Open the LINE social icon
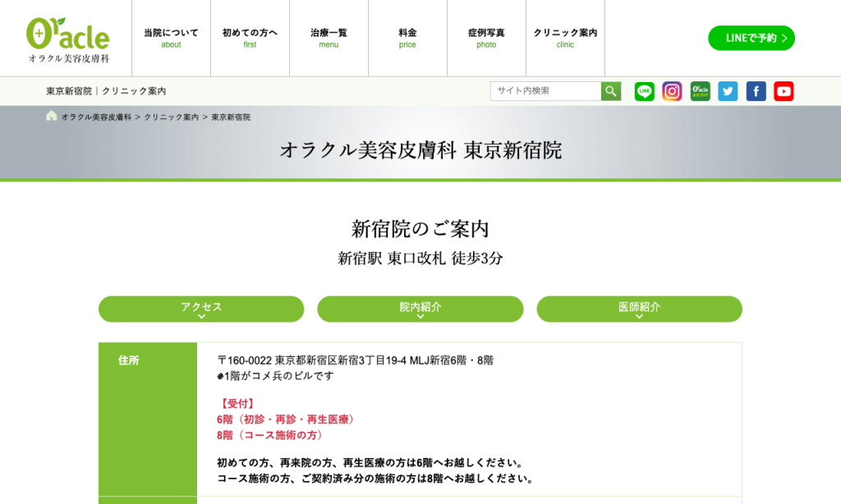This screenshot has height=504, width=841. tap(644, 91)
